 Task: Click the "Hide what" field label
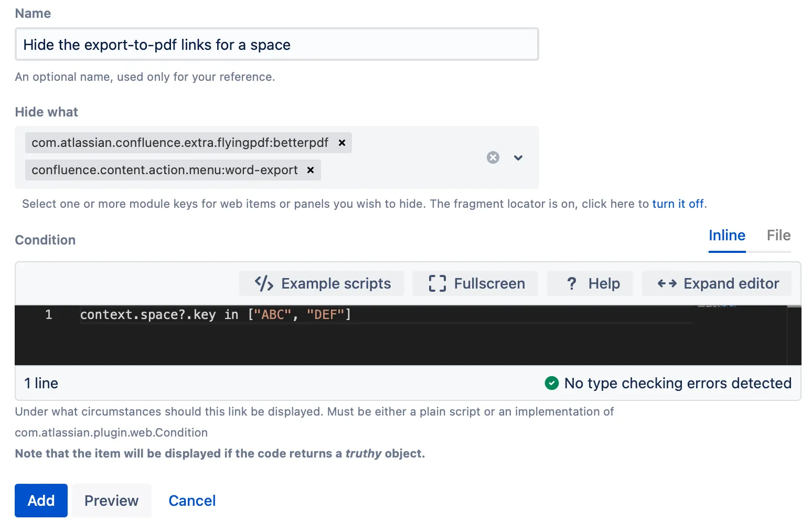[46, 112]
